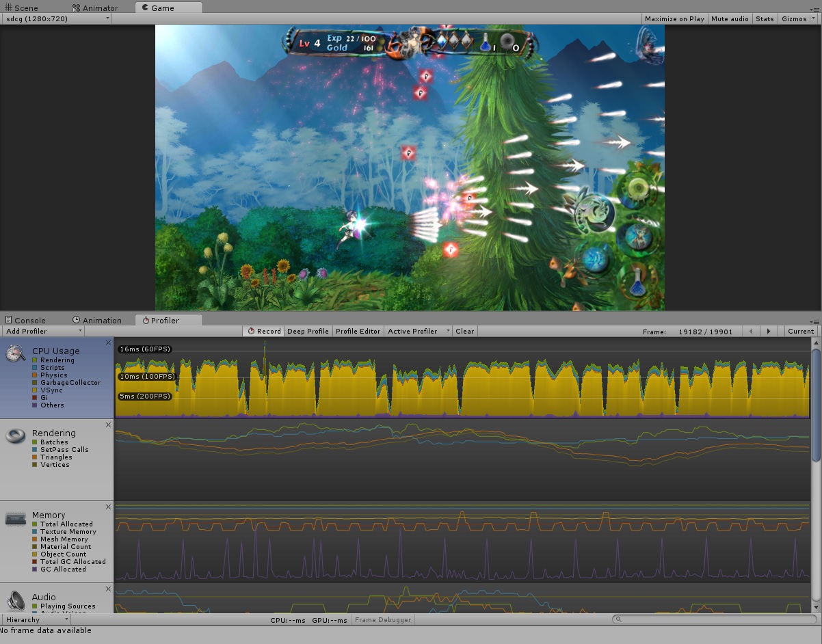Screen dimensions: 822x644
Task: Toggle the GarbageCollector color swatch
Action: pos(35,383)
